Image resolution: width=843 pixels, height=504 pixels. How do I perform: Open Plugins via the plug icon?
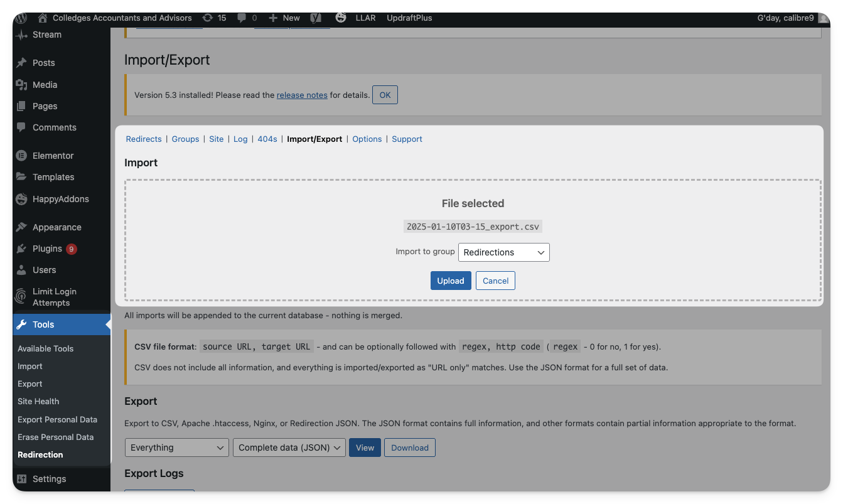point(21,249)
